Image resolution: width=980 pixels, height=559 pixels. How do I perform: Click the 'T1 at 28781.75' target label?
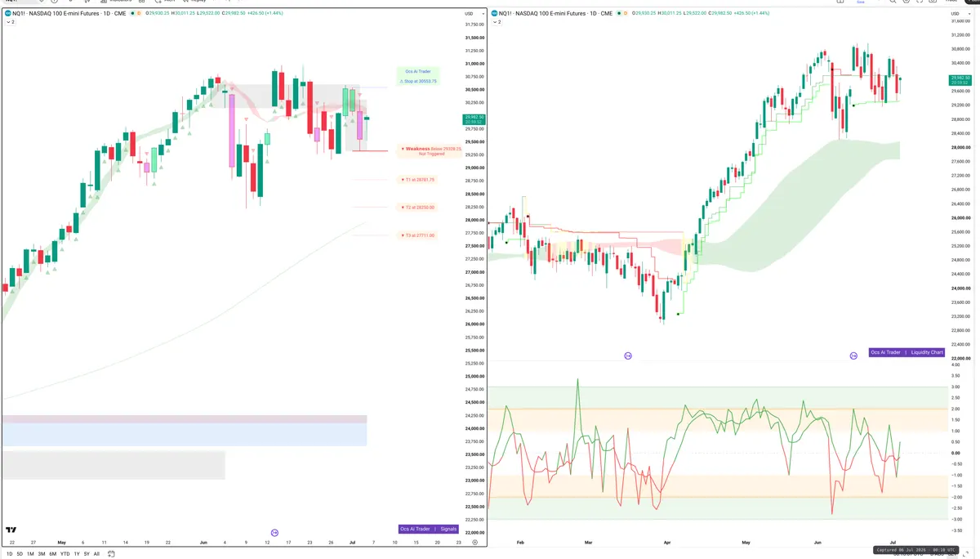418,180
